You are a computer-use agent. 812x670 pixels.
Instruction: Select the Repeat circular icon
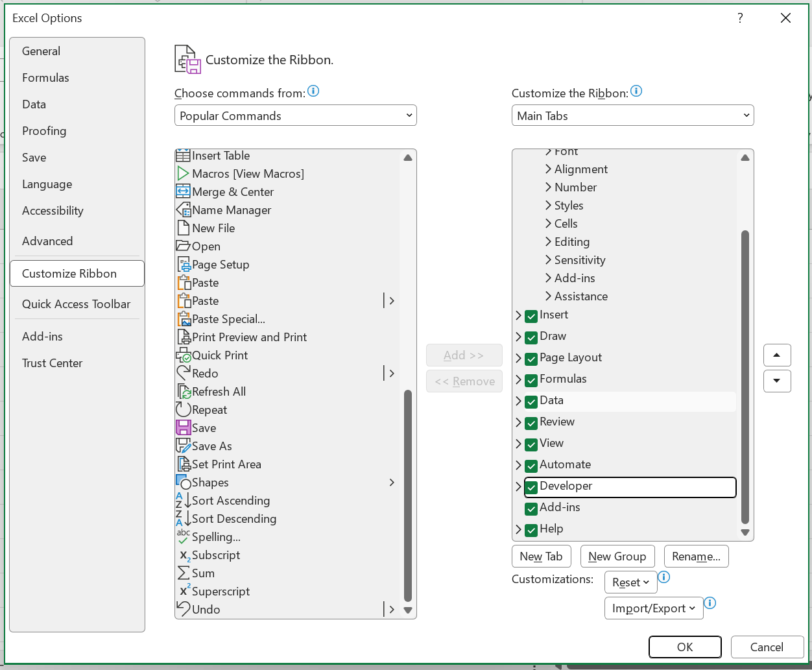183,410
